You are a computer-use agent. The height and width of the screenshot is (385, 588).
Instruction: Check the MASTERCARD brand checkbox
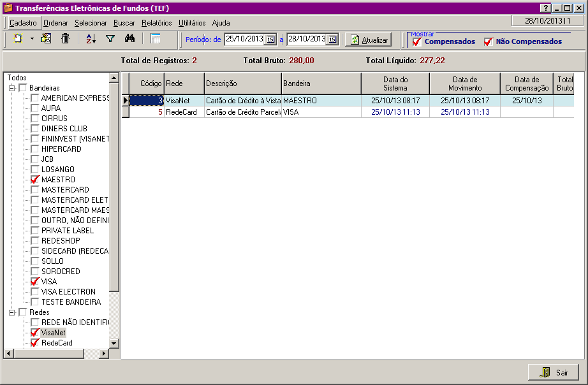click(35, 190)
